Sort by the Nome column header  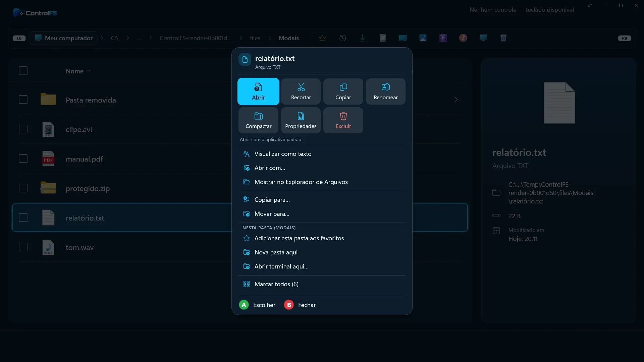(78, 71)
